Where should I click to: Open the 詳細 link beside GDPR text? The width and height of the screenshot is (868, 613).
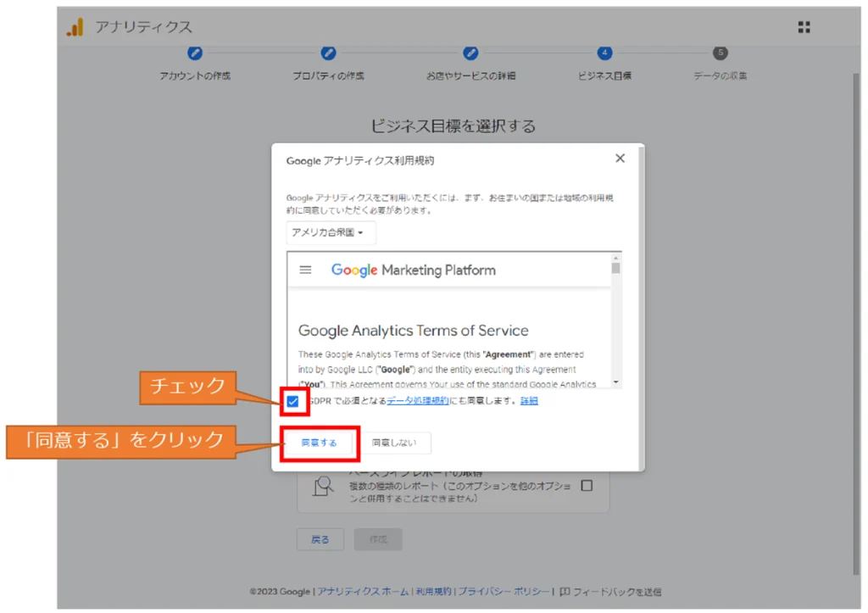[529, 401]
